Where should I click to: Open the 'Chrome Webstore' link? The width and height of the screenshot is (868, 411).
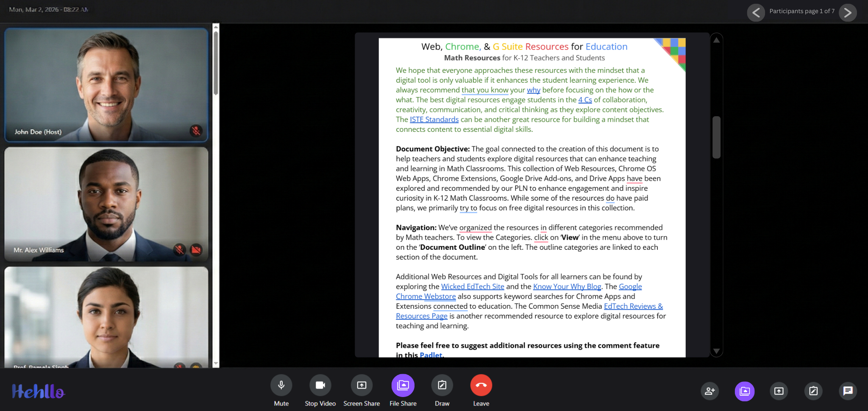426,296
